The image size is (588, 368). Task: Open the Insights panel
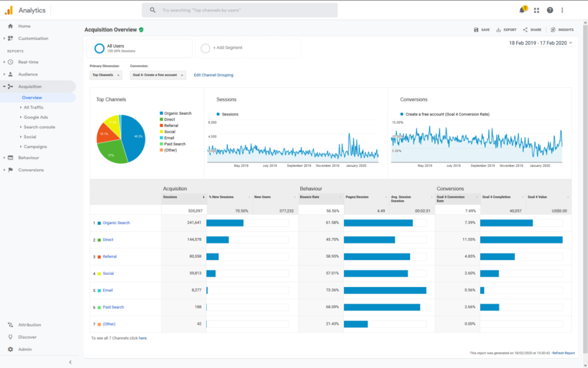point(553,30)
